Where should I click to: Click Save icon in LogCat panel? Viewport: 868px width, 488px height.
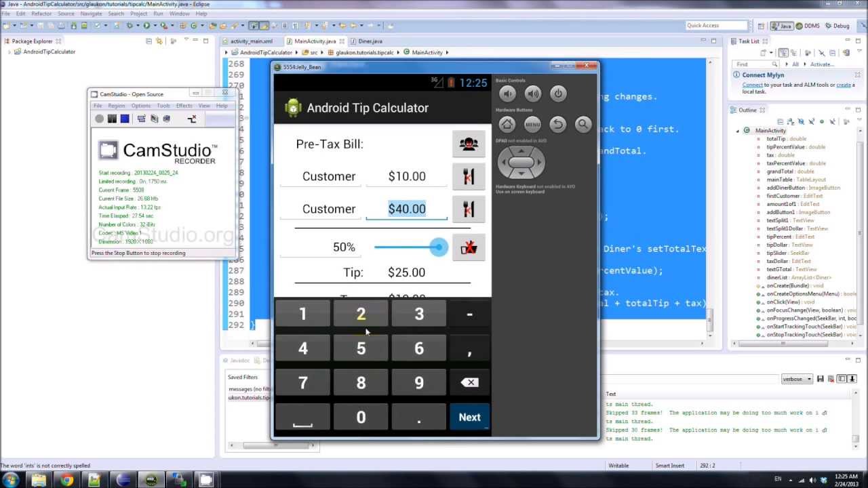[820, 379]
